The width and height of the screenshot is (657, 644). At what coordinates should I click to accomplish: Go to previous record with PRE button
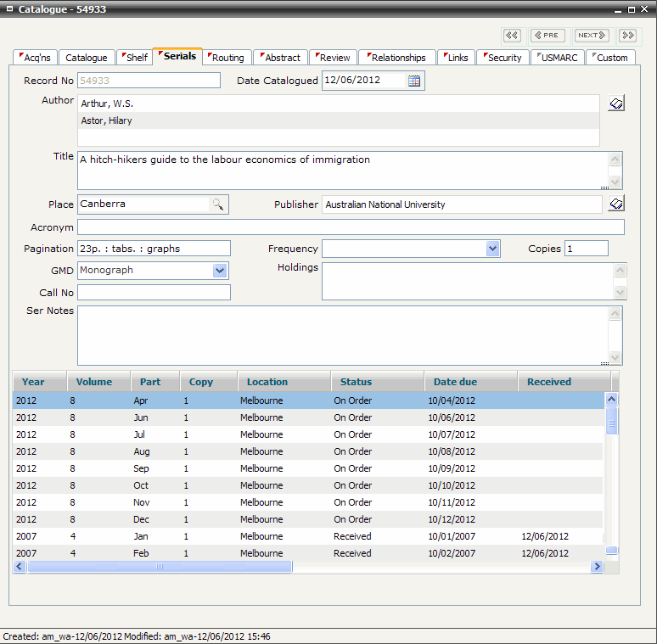click(x=547, y=36)
